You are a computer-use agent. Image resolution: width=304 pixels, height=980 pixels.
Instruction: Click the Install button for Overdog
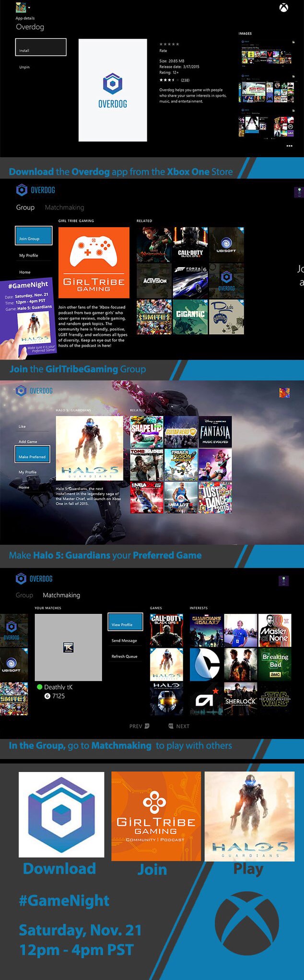pyautogui.click(x=41, y=47)
